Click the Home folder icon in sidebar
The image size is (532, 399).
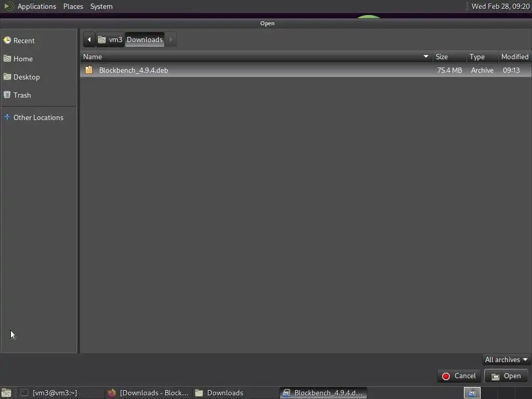[7, 58]
